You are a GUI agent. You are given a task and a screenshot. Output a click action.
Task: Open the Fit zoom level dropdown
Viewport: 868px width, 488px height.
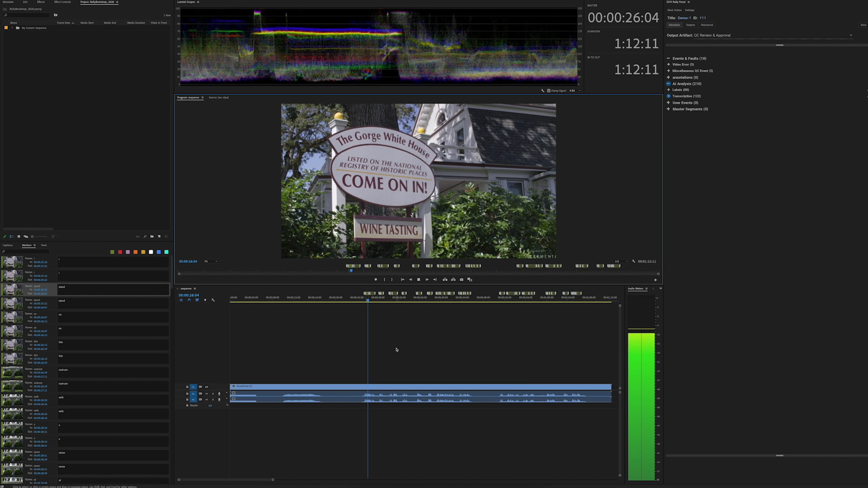211,261
